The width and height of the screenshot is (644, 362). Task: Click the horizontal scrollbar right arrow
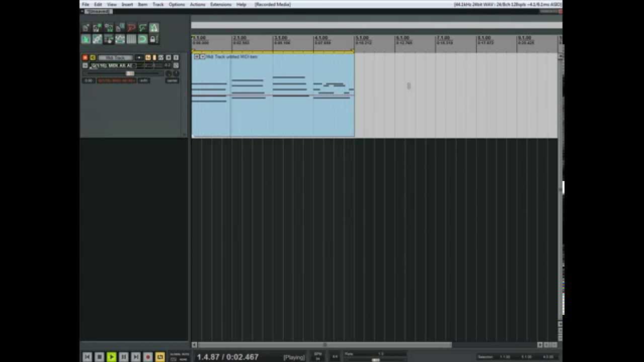[x=540, y=345]
